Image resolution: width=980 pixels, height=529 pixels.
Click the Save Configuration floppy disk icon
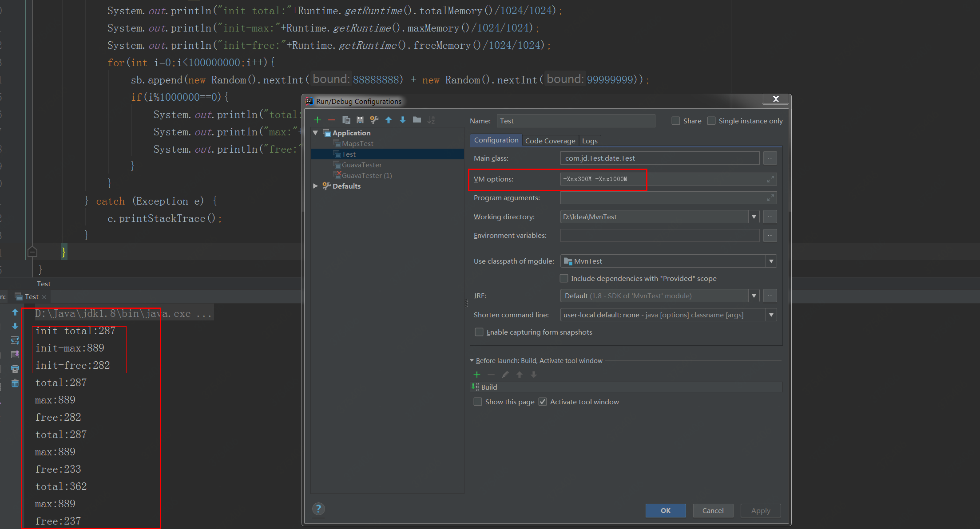(x=360, y=120)
